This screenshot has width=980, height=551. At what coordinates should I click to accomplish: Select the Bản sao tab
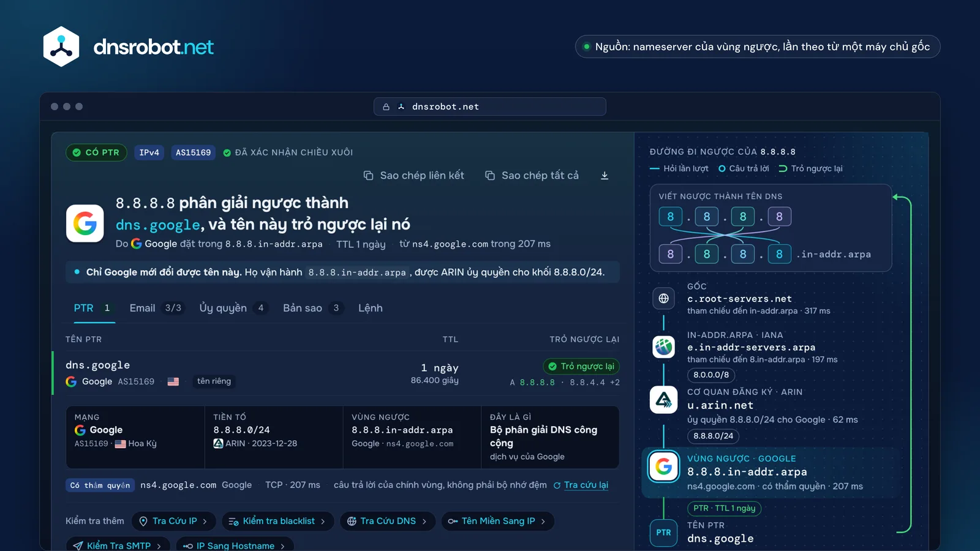click(313, 308)
